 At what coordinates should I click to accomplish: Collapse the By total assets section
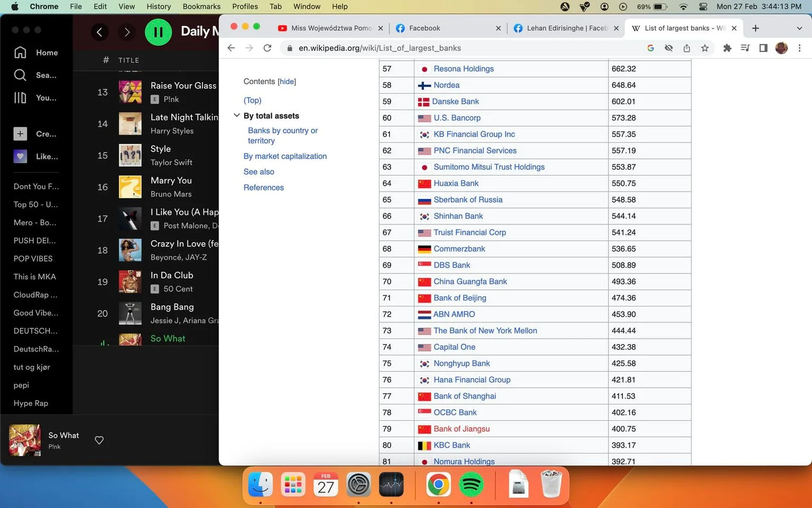tap(237, 115)
